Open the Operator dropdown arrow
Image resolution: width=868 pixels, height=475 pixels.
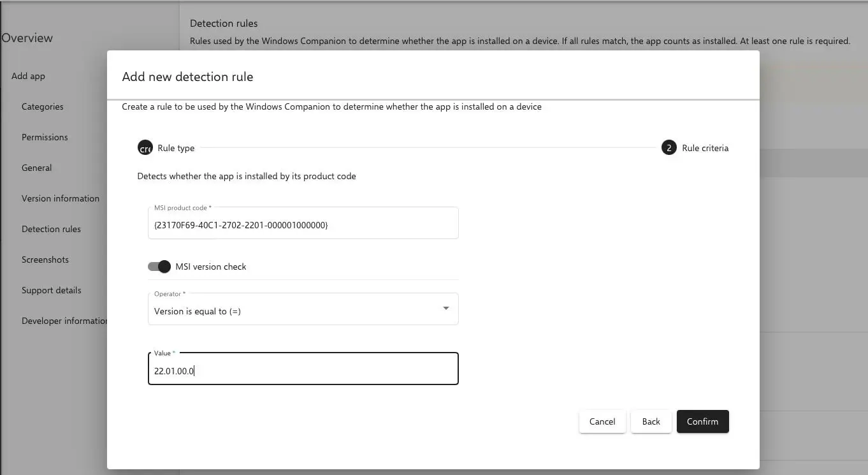tap(445, 309)
